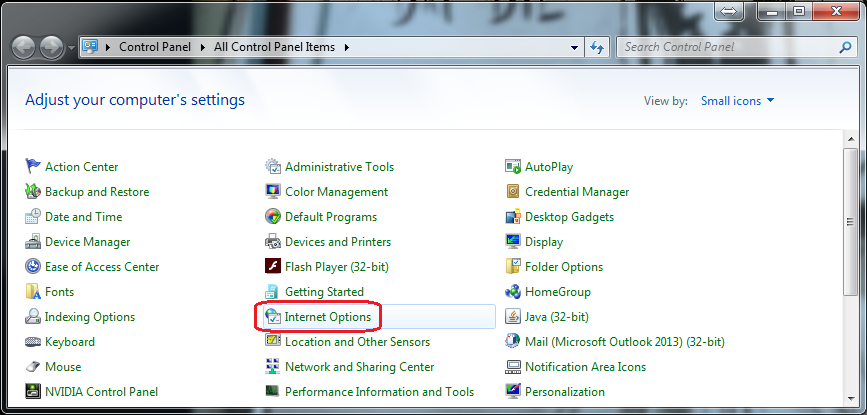Click the NVIDIA Control Panel icon

coord(33,392)
